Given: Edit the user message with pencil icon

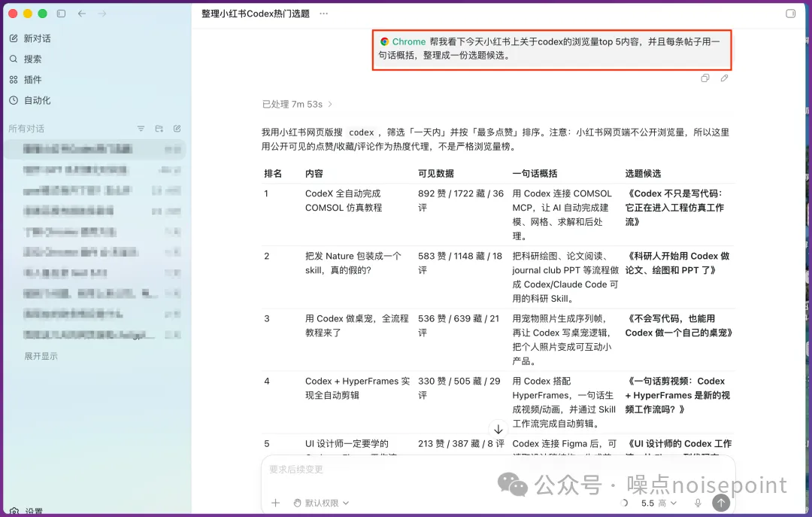Looking at the screenshot, I should tap(724, 78).
